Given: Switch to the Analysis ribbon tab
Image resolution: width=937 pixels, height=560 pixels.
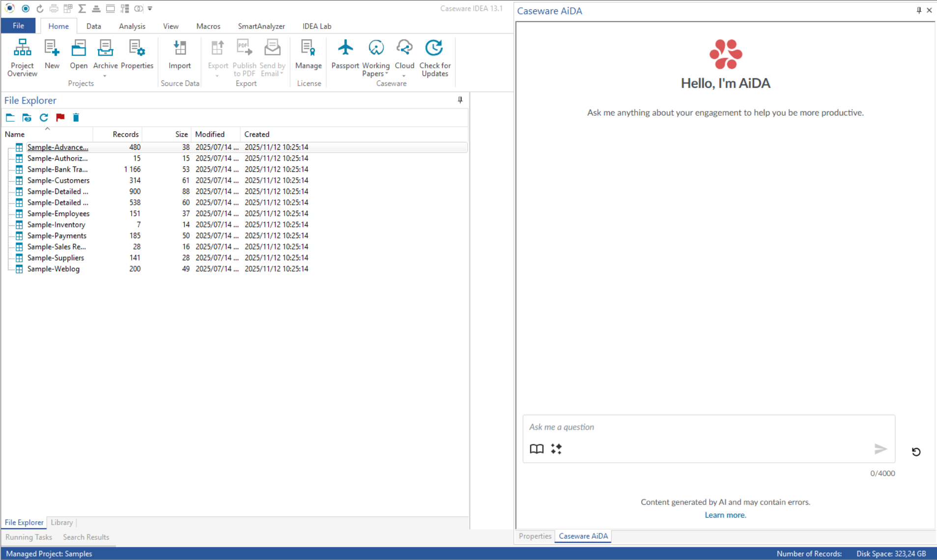Looking at the screenshot, I should point(132,26).
